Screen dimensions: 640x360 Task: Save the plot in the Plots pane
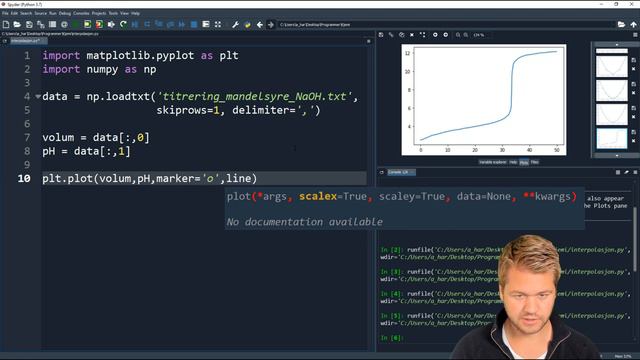[x=381, y=35]
